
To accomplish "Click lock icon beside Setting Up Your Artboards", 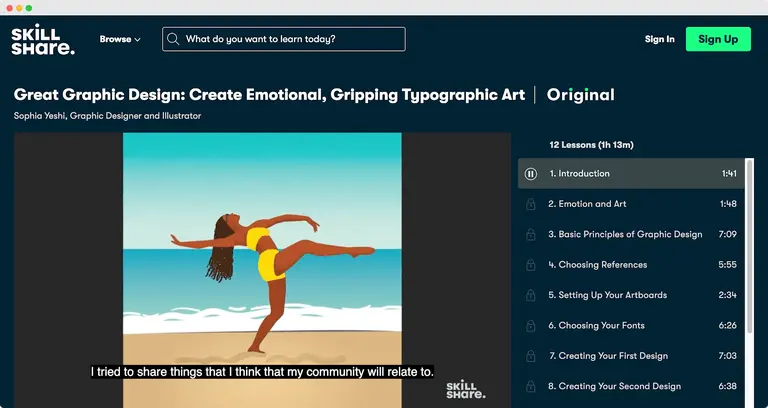I will (x=530, y=295).
